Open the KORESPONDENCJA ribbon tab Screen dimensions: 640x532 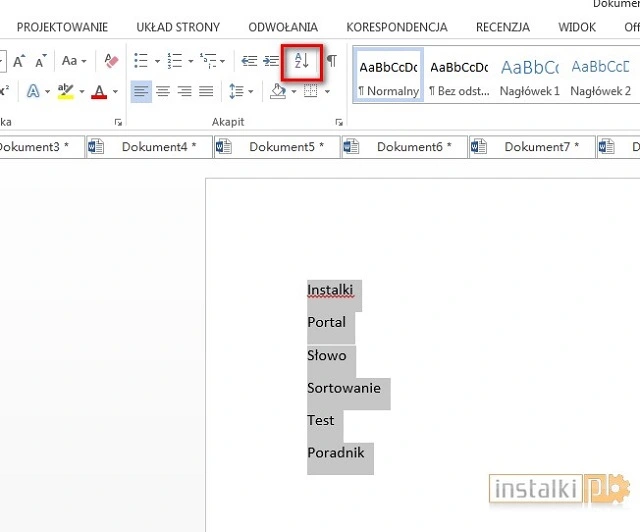pyautogui.click(x=397, y=27)
